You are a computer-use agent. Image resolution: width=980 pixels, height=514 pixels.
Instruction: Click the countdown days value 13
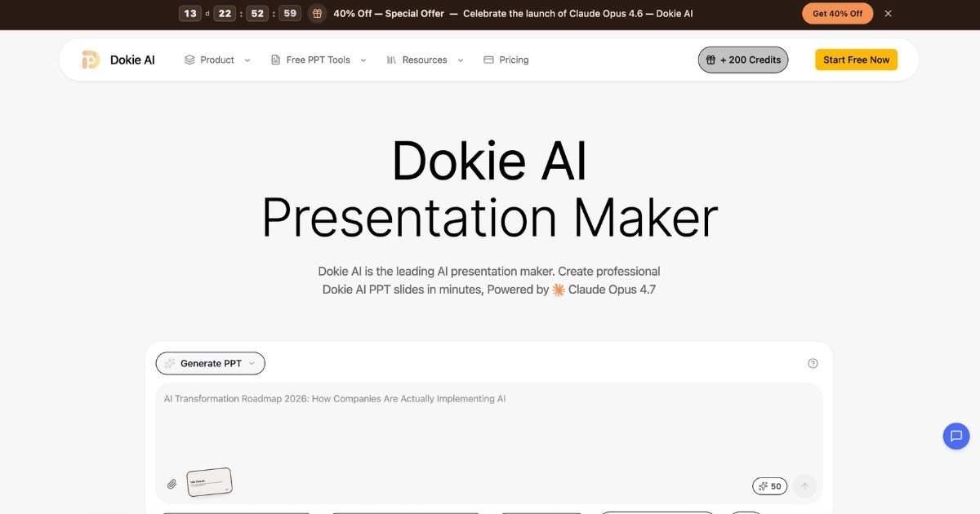[x=189, y=14]
